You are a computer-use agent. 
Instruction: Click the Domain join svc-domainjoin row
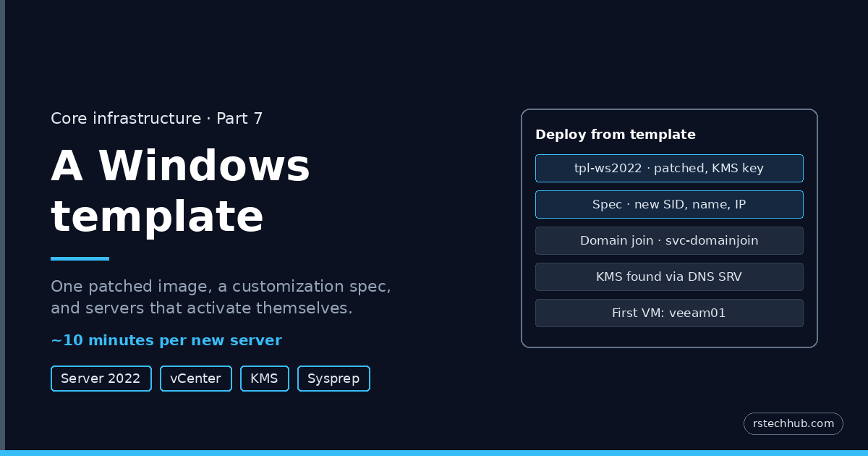[669, 240]
